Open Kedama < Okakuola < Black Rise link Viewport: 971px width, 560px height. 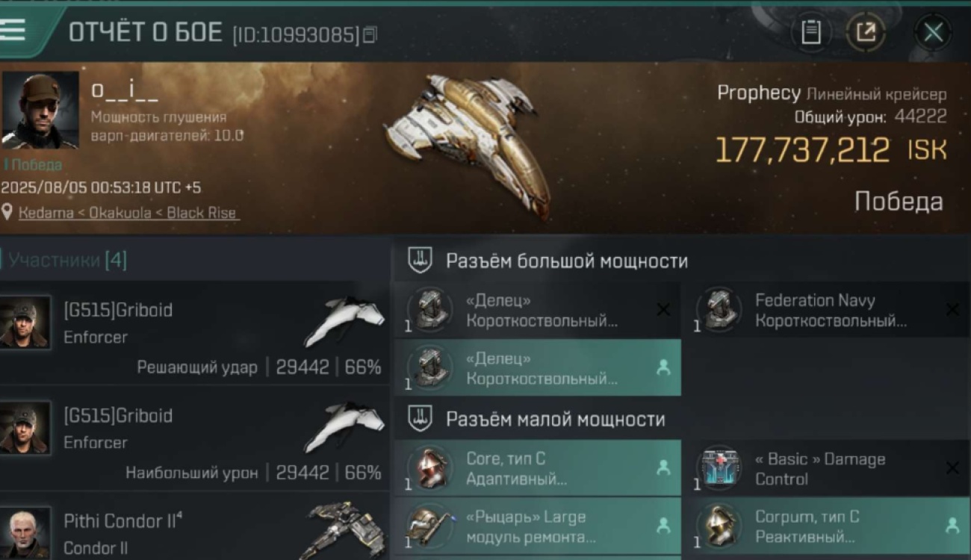128,213
